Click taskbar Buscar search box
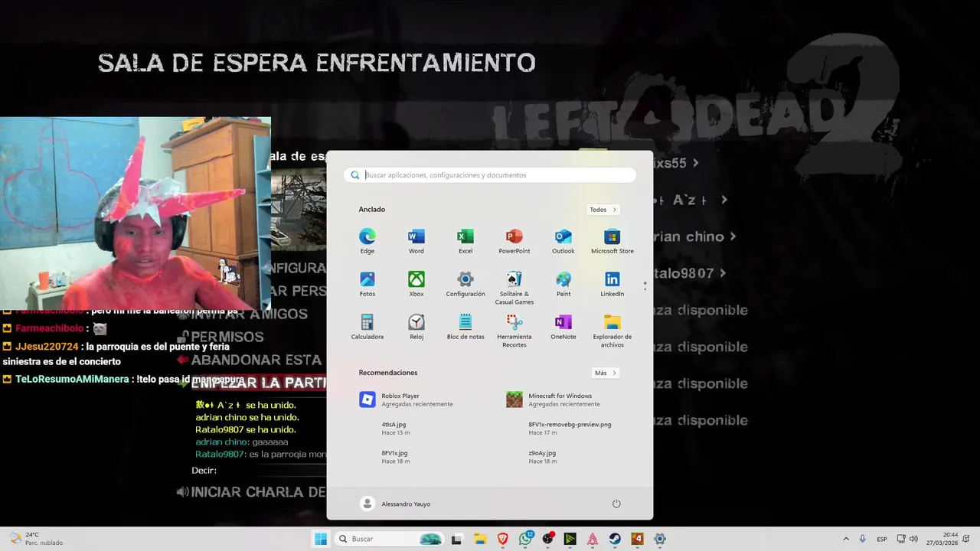Viewport: 980px width, 551px height. point(390,539)
